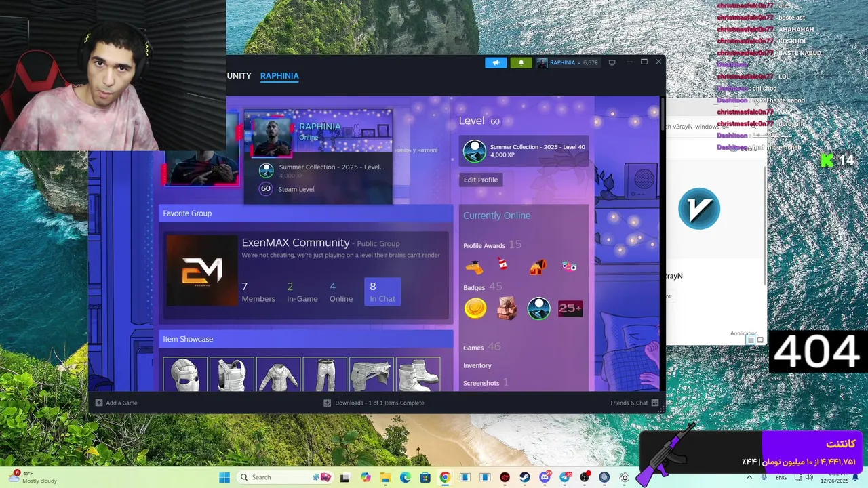Select the red candy profile award icon
Viewport: 868px width, 488px height.
point(502,264)
